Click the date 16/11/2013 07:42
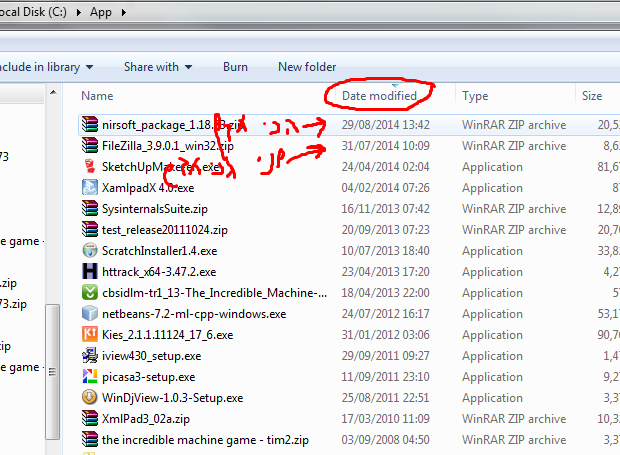The image size is (620, 455). [x=386, y=209]
